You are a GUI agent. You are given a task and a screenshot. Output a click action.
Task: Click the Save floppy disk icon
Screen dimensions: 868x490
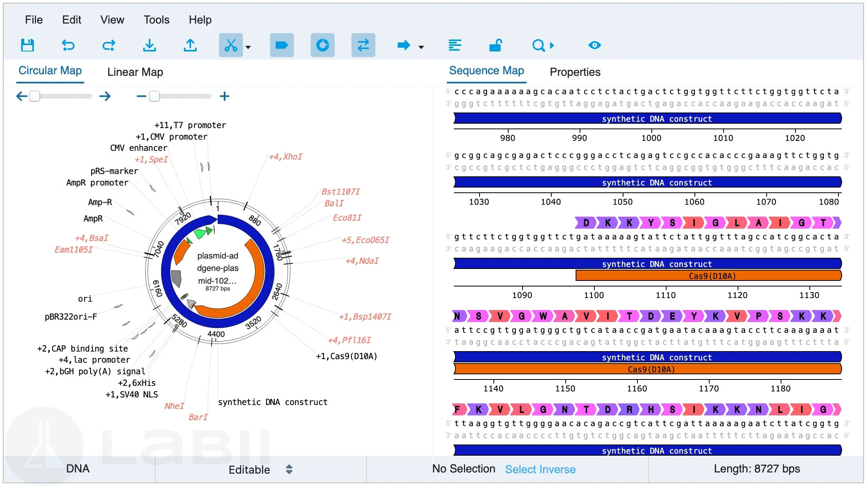28,45
